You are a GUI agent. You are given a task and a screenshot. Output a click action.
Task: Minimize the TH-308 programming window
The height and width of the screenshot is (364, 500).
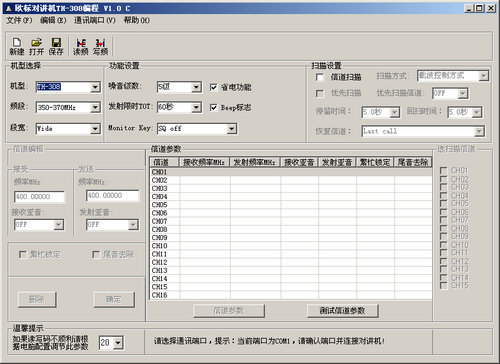[x=469, y=8]
